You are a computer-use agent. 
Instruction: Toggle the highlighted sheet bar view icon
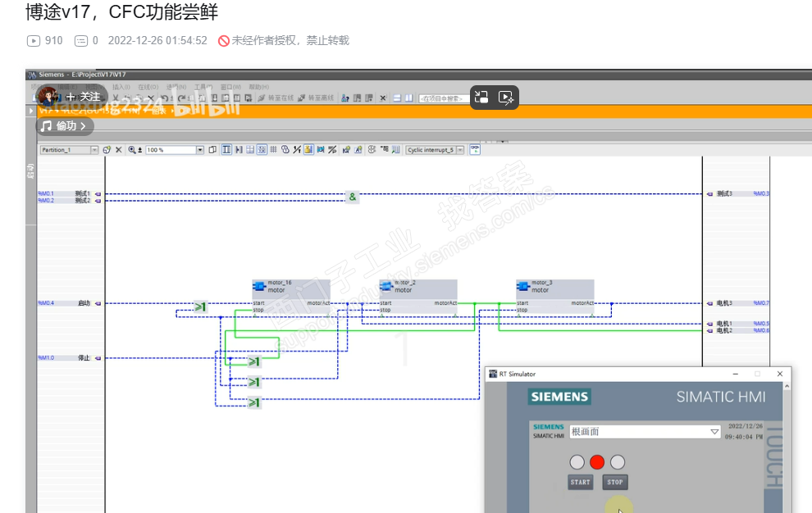pyautogui.click(x=226, y=150)
